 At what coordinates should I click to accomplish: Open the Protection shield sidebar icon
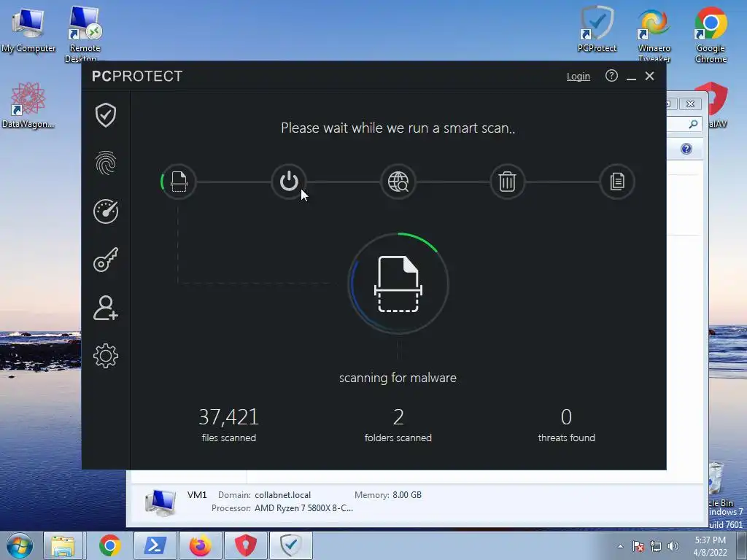pyautogui.click(x=105, y=115)
